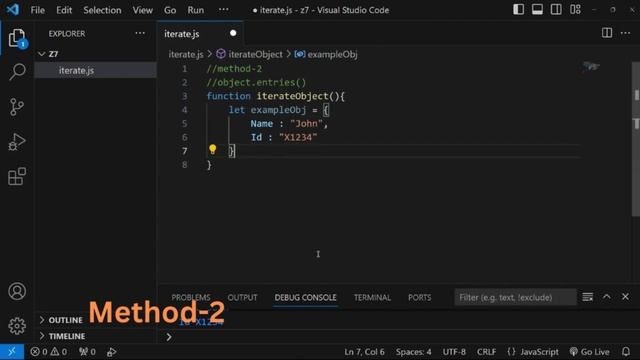This screenshot has height=360, width=640.
Task: Select iterate.js in Explorer tree
Action: pos(95,70)
